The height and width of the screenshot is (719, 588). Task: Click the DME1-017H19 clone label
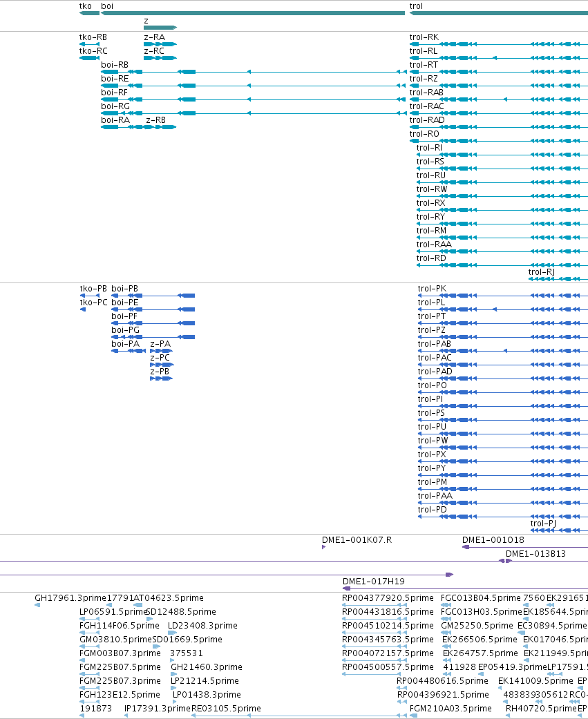(374, 581)
